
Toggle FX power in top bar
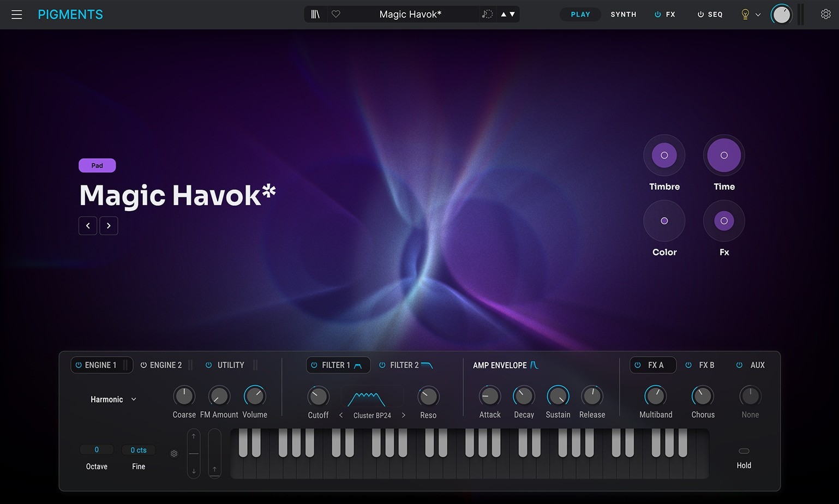click(657, 15)
